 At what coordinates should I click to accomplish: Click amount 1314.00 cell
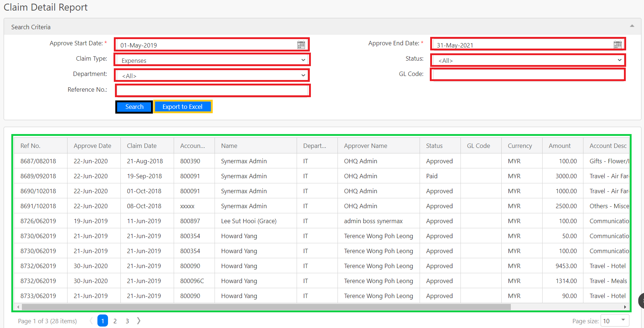[563, 281]
